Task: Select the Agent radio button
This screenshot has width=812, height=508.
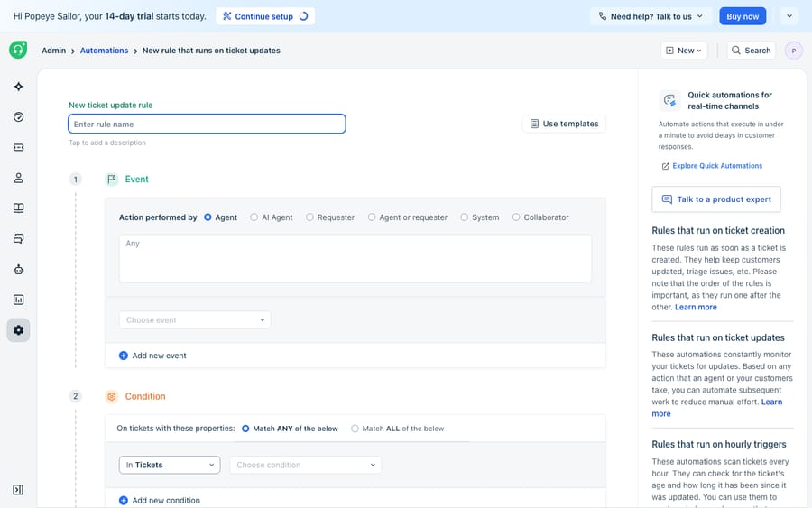Action: click(x=208, y=217)
